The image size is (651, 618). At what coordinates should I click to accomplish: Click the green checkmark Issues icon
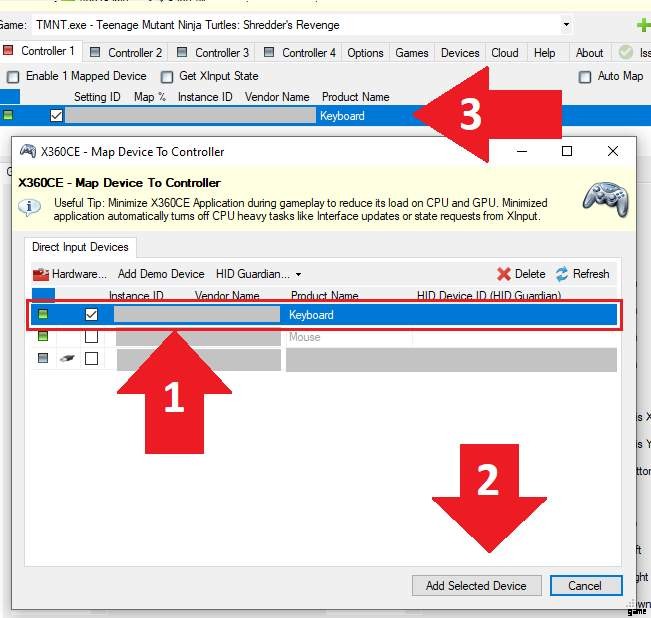626,52
